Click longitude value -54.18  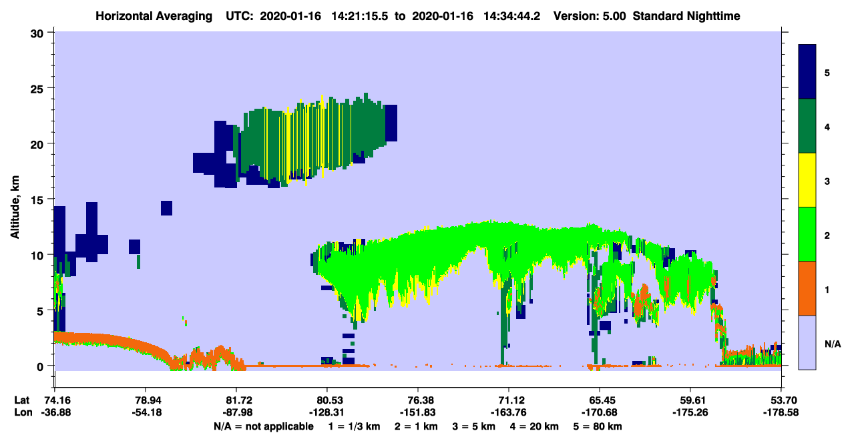coord(146,413)
